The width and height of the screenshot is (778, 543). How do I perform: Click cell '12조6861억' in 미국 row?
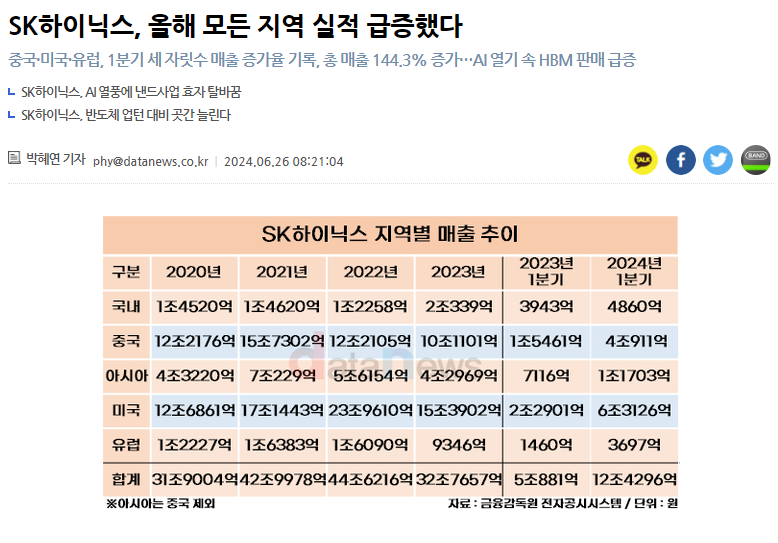[194, 410]
